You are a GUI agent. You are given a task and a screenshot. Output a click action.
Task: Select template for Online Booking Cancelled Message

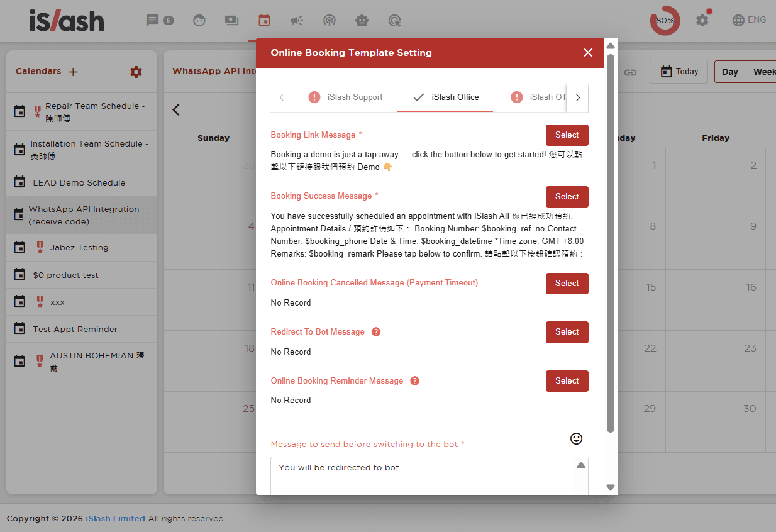(567, 283)
